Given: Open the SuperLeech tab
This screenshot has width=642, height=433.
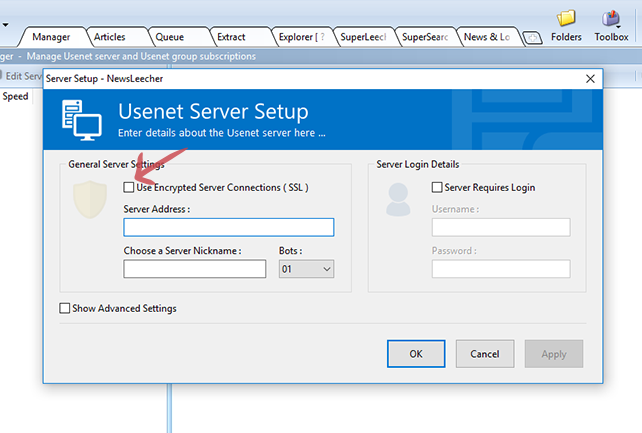Looking at the screenshot, I should [363, 37].
